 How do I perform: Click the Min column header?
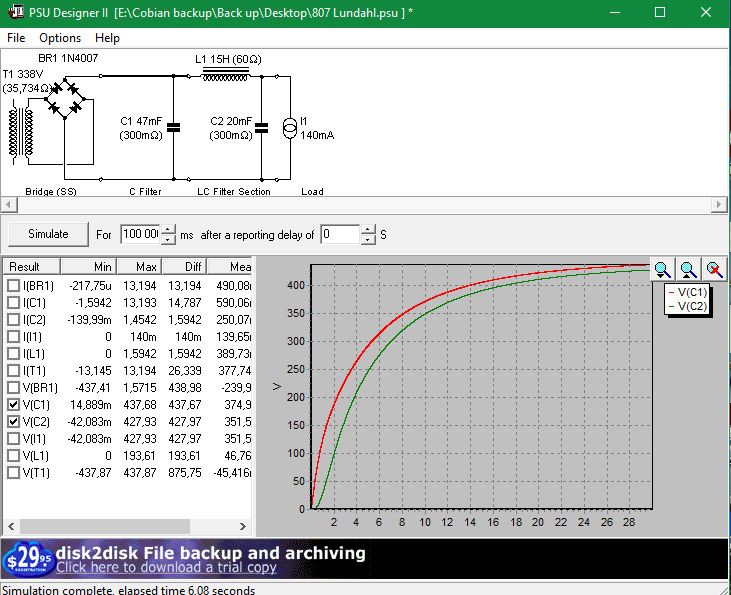[x=89, y=267]
